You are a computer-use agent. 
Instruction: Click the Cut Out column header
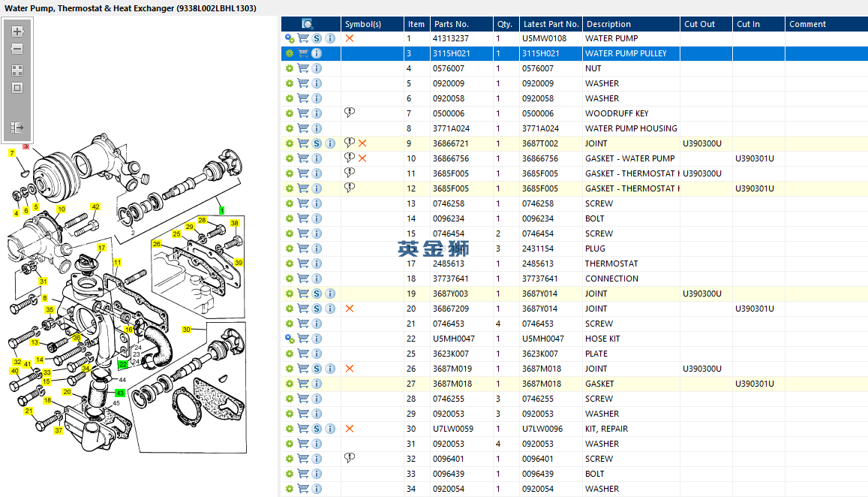[699, 24]
